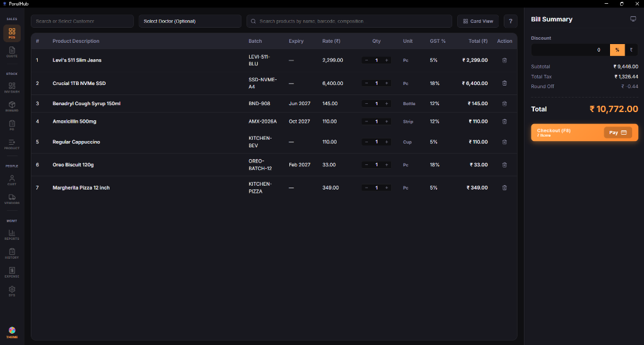Screen dimensions: 644x345
Task: Decrease quantity for Benadryl Cough Syrup
Action: tap(367, 104)
